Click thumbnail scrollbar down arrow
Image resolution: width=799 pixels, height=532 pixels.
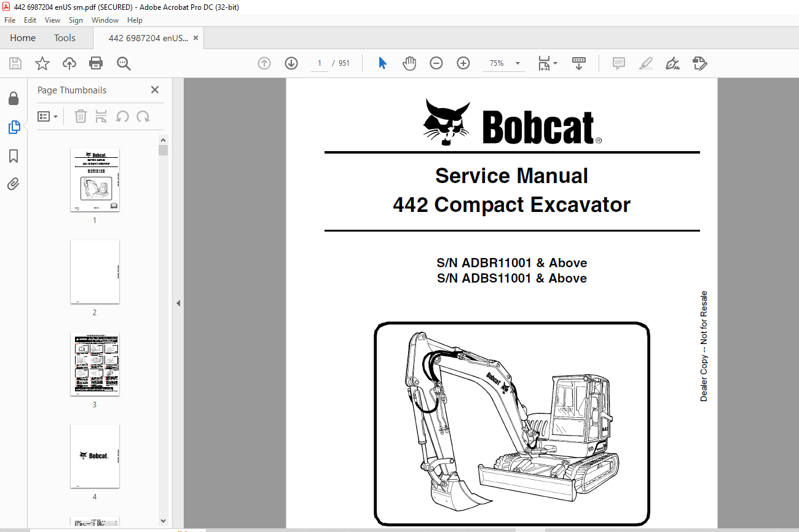click(x=163, y=521)
